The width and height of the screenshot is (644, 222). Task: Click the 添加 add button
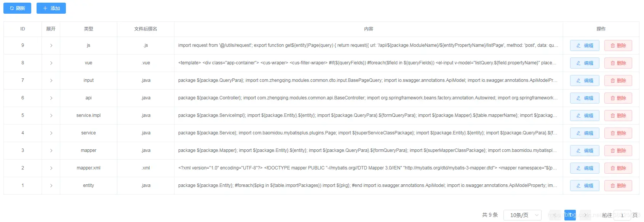(51, 8)
